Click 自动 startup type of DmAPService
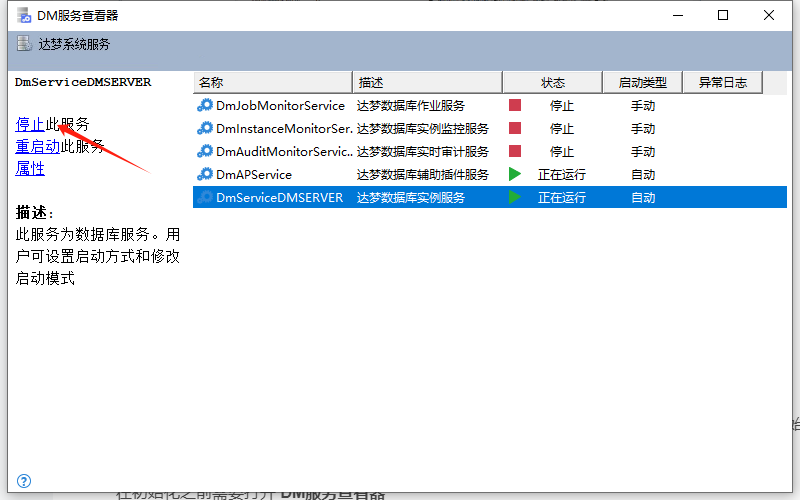Viewport: 800px width, 500px height. (643, 174)
